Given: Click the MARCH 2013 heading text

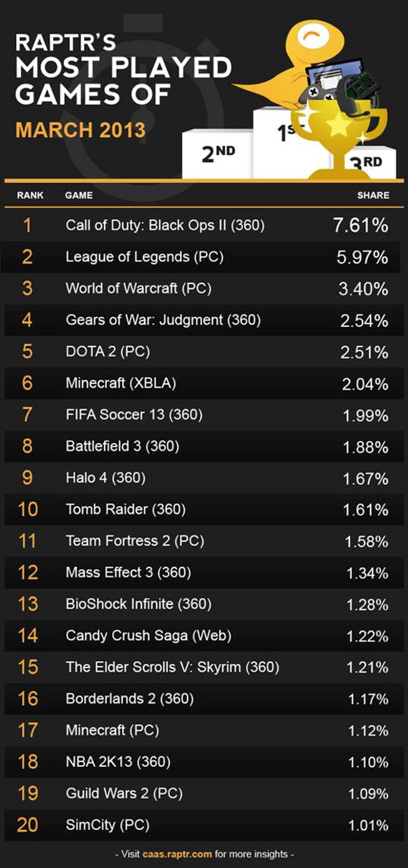Looking at the screenshot, I should click(80, 130).
